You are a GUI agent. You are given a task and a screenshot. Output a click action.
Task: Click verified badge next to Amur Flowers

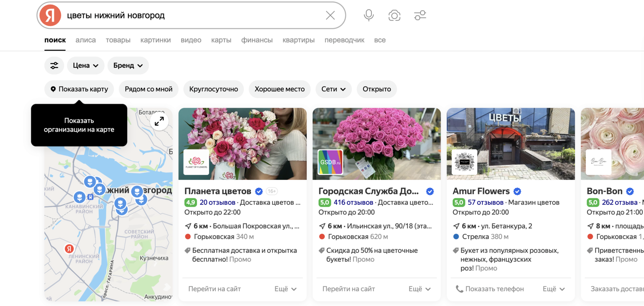(x=517, y=191)
